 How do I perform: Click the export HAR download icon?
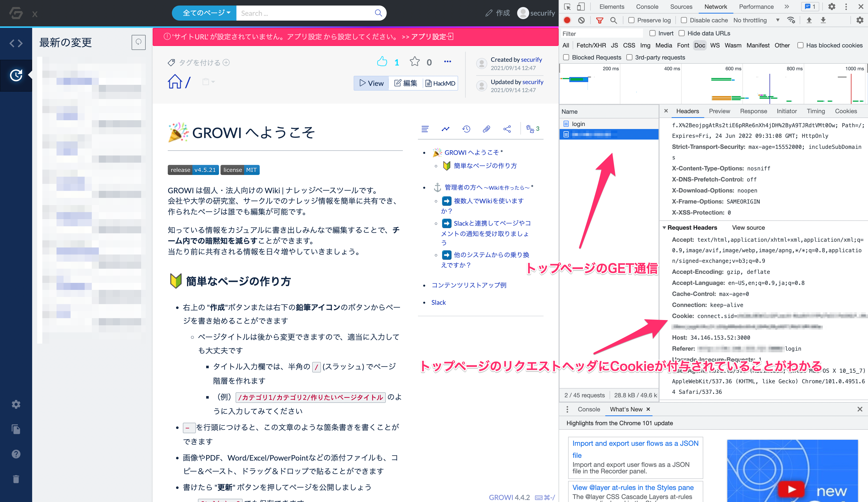823,20
